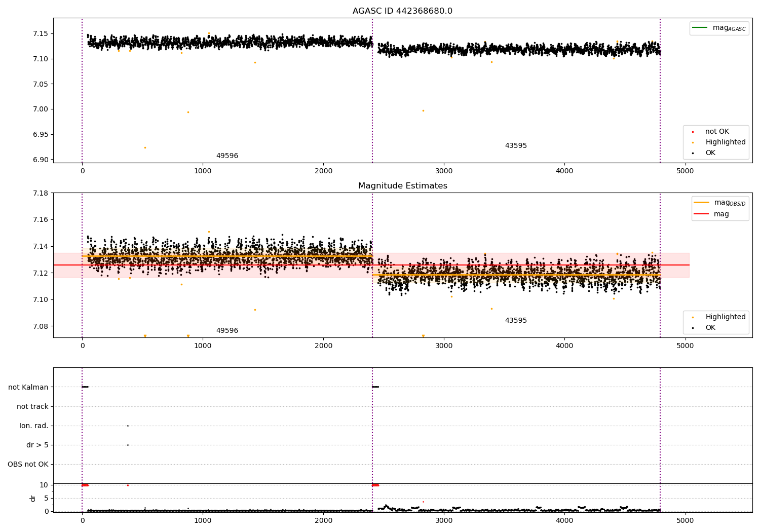760x532 pixels.
Task: Click the rotated 'dr' y-axis label
Action: click(33, 498)
